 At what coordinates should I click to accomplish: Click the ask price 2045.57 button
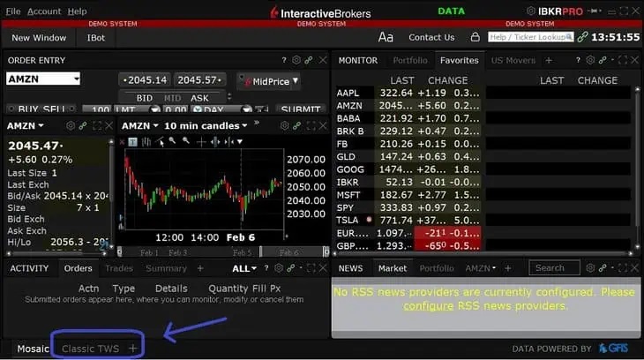(199, 80)
